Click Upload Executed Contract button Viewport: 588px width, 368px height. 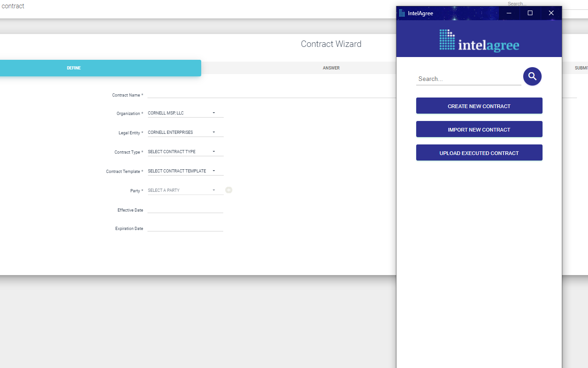[x=479, y=153]
